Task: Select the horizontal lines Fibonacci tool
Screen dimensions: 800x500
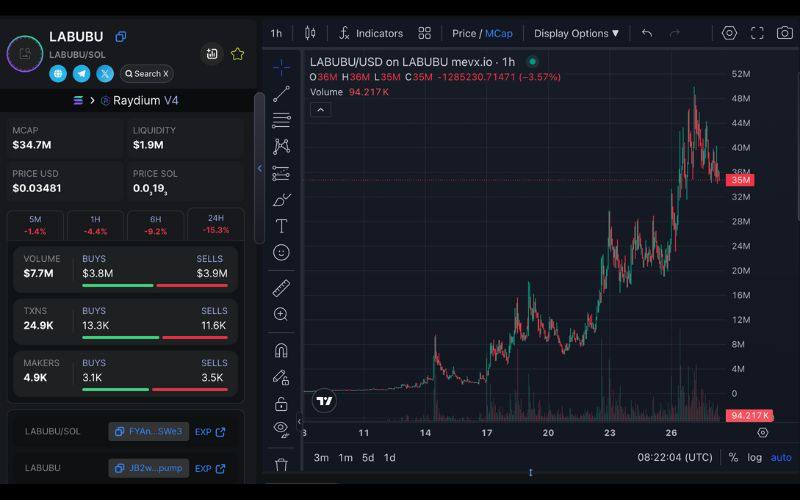Action: click(281, 120)
